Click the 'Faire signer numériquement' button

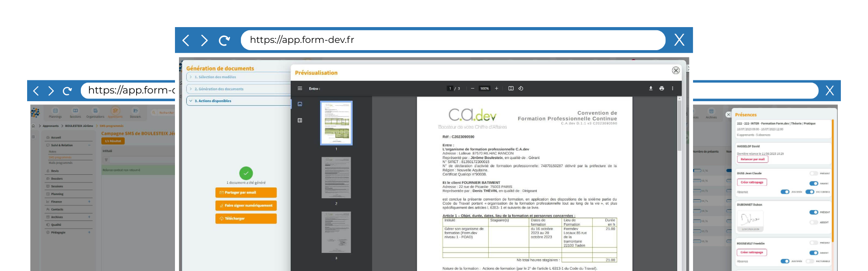tap(245, 206)
